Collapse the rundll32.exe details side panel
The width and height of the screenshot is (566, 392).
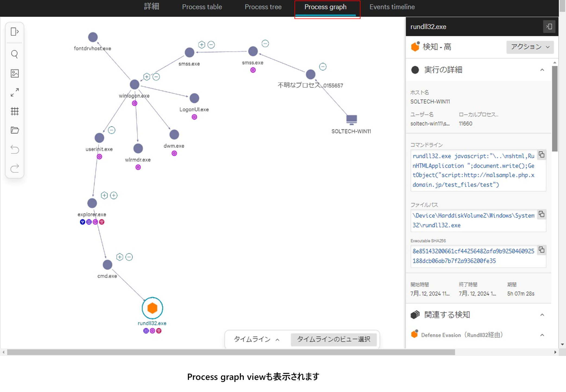549,27
